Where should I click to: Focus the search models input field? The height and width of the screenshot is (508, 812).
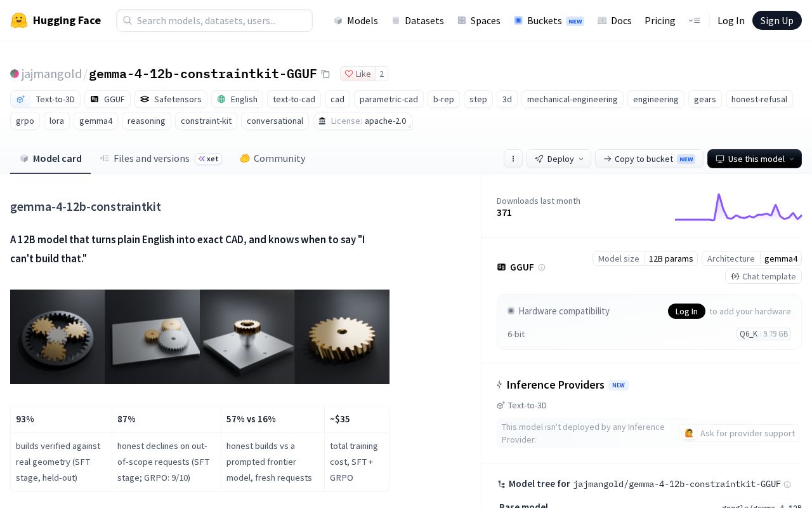(214, 20)
